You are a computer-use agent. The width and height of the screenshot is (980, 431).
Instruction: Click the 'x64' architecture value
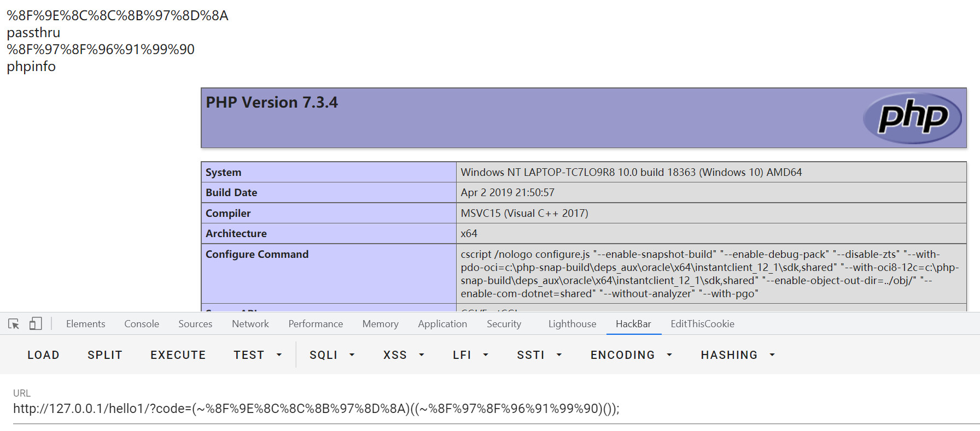pos(469,233)
